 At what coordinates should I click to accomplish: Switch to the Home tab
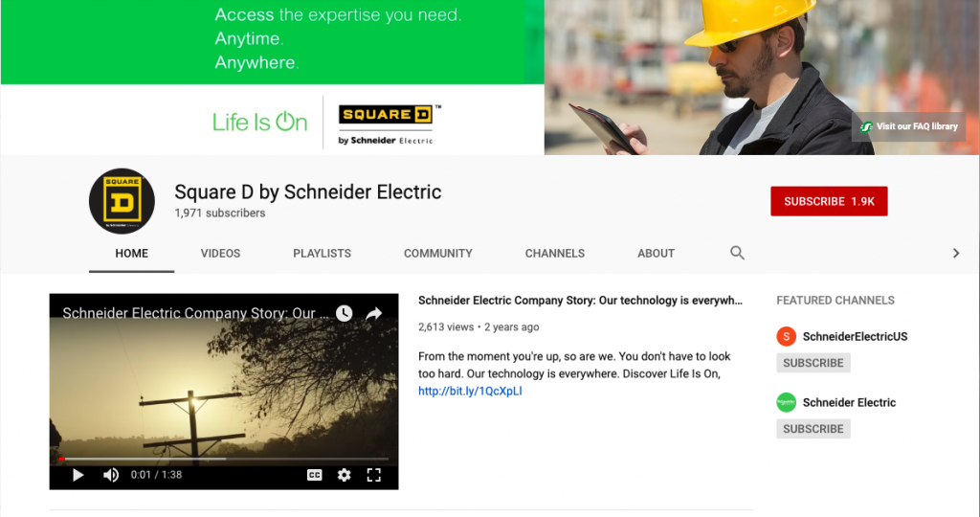(131, 253)
